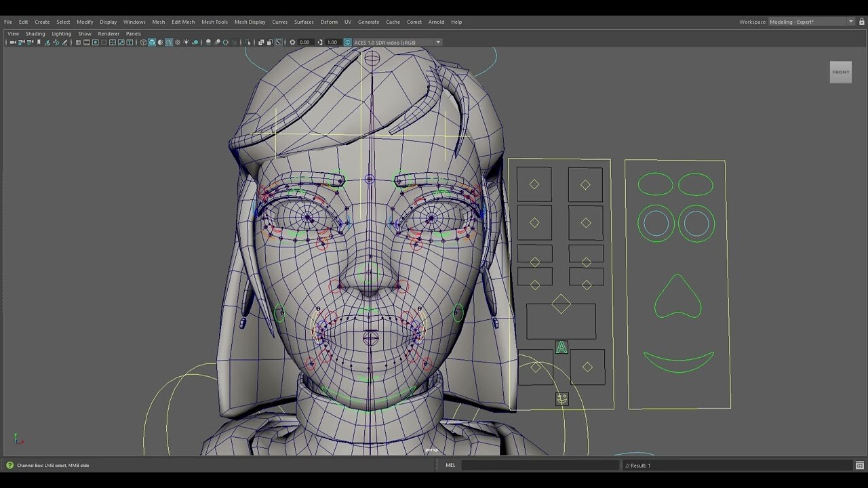868x488 pixels.
Task: Open the Arnold menu
Action: (x=437, y=21)
